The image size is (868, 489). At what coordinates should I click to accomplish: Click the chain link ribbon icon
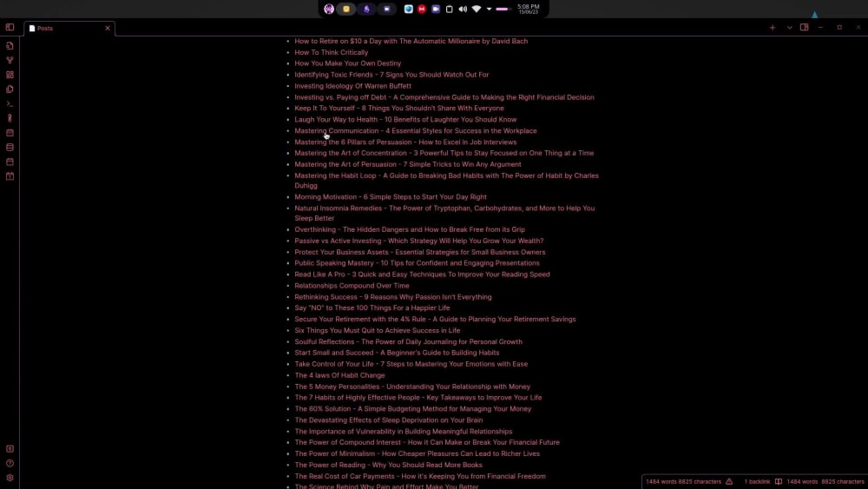(10, 118)
